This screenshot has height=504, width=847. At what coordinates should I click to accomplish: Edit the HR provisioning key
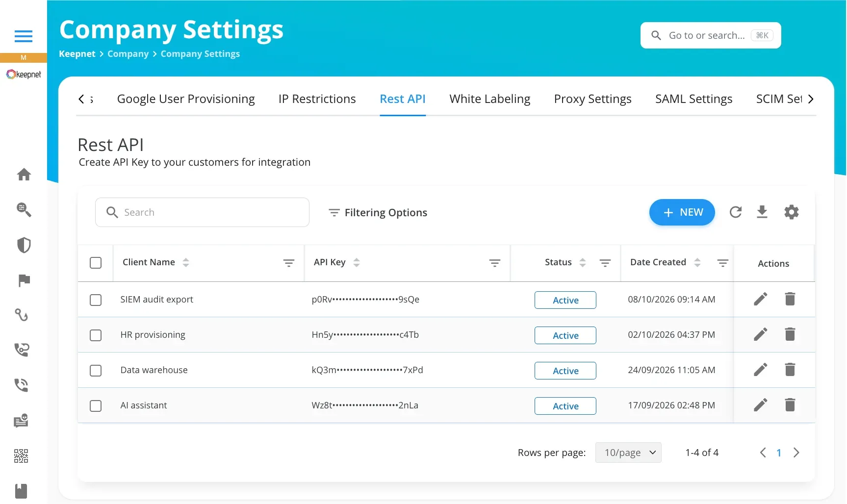(x=760, y=334)
